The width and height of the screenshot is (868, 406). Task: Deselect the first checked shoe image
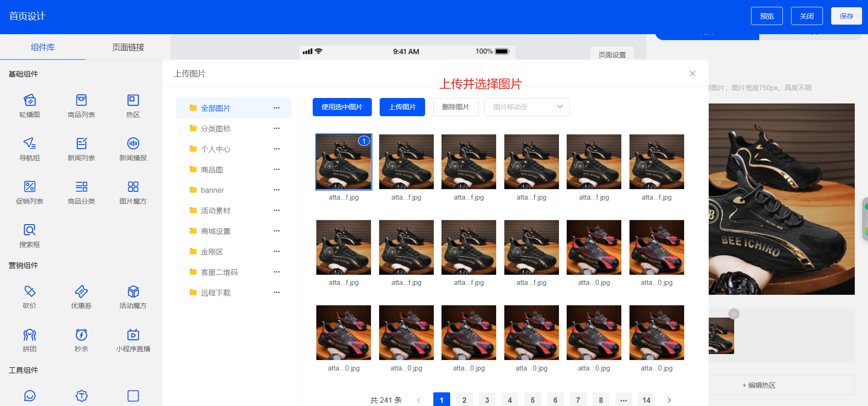(344, 162)
